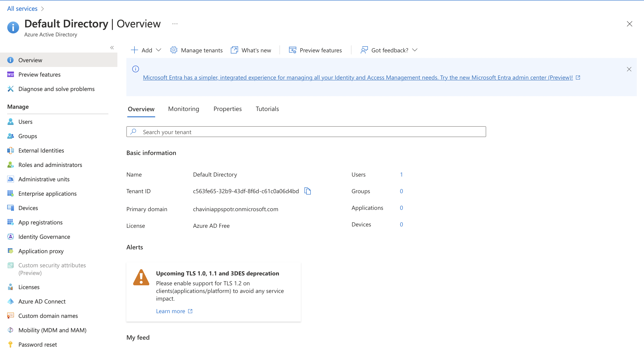Click the info icon in the Entra banner
Screen dimensions: 644x350
tap(136, 69)
